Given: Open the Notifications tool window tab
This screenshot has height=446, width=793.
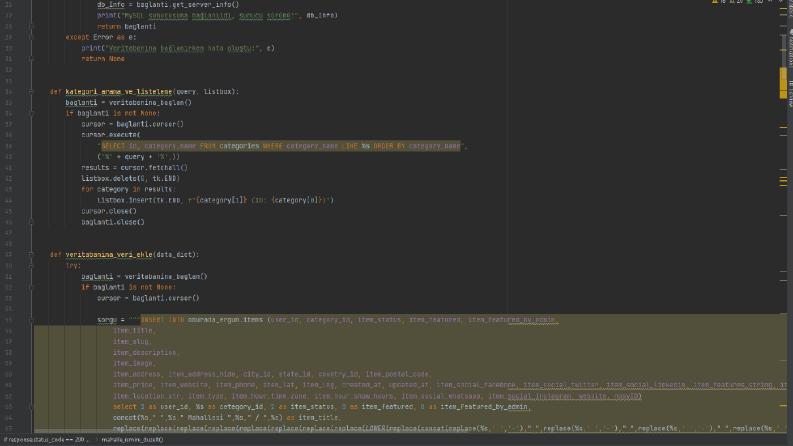Looking at the screenshot, I should coord(790,46).
